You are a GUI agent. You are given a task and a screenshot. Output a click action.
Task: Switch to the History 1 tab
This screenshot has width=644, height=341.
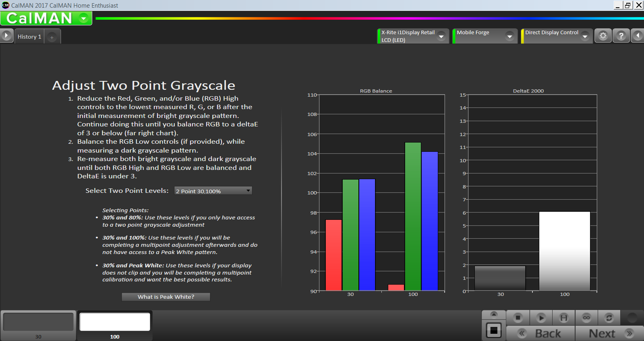(x=29, y=37)
